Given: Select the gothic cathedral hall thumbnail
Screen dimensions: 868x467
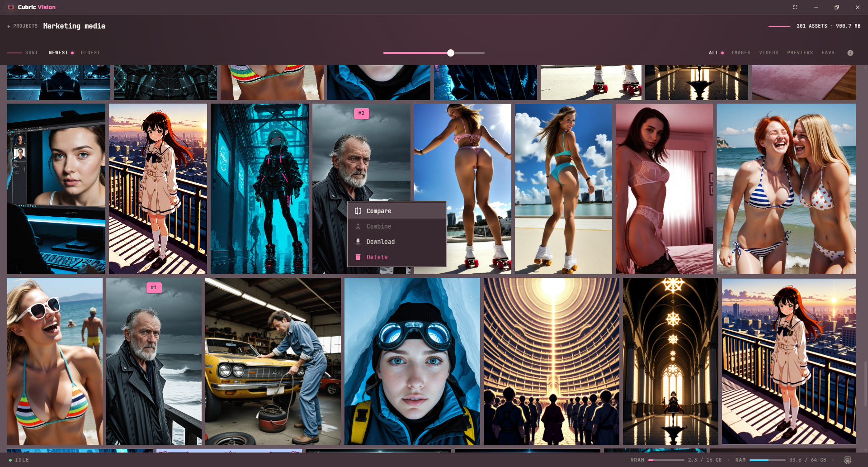Looking at the screenshot, I should click(x=670, y=361).
